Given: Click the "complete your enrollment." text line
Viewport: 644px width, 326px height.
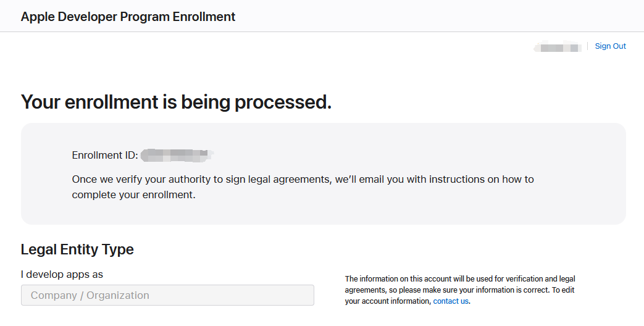Looking at the screenshot, I should [x=133, y=195].
